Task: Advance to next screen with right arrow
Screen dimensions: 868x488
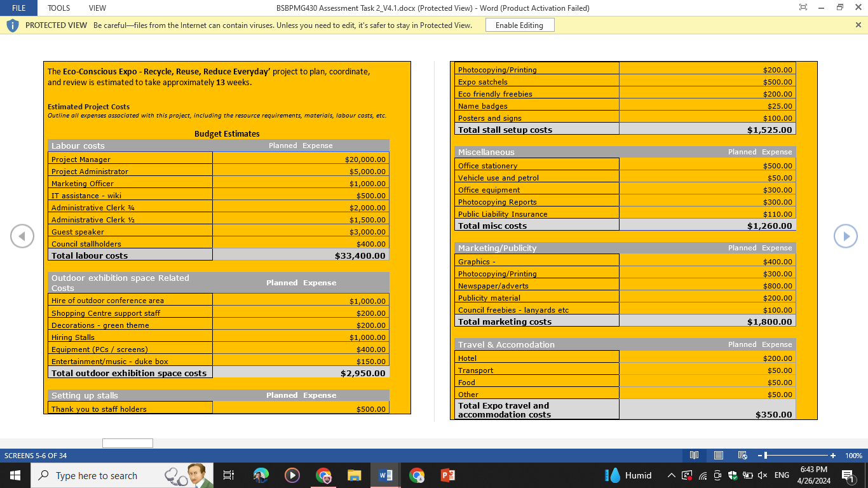Action: [x=846, y=236]
